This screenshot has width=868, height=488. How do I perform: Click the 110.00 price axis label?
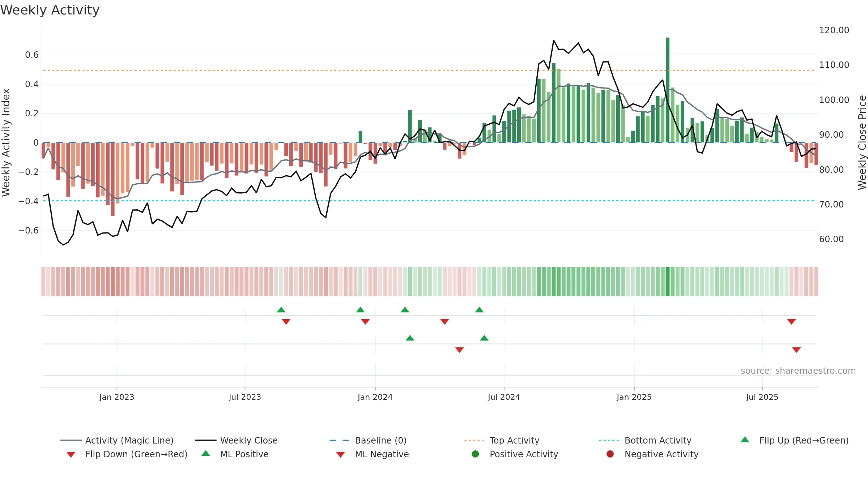(834, 65)
